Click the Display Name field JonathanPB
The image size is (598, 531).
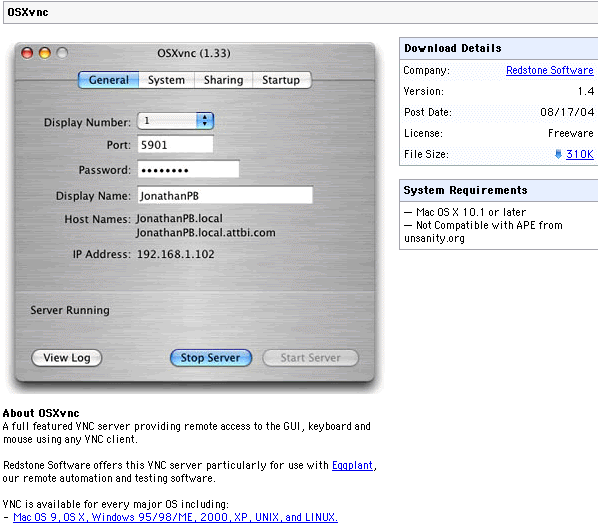point(225,196)
